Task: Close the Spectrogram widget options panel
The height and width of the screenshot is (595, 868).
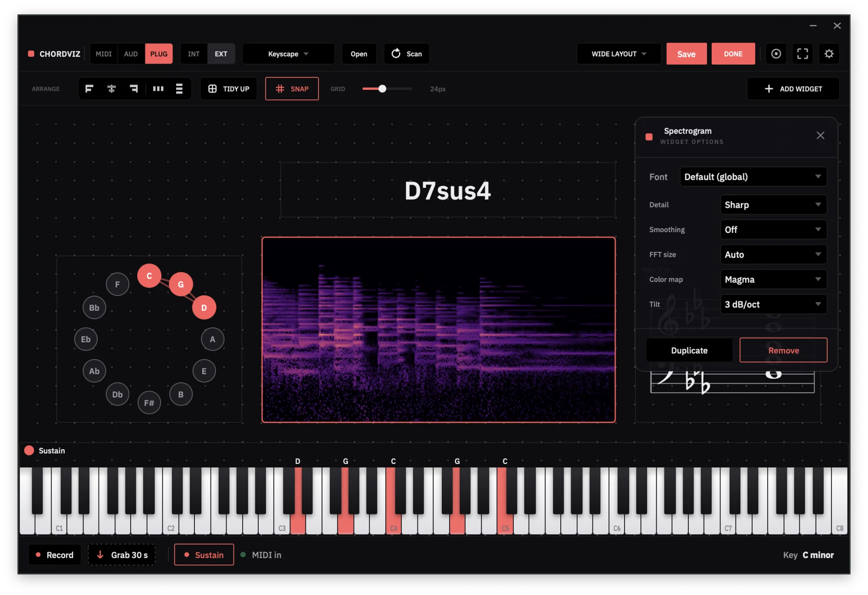Action: click(820, 135)
